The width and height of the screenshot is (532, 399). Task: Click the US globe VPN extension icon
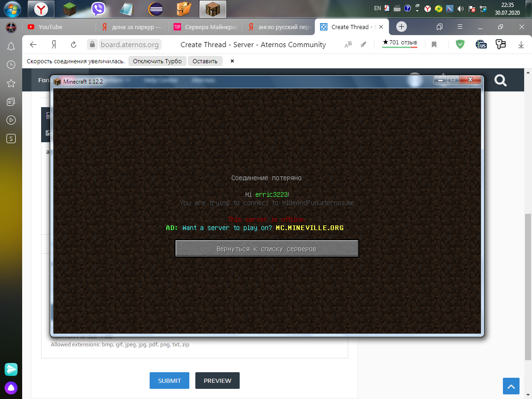481,44
